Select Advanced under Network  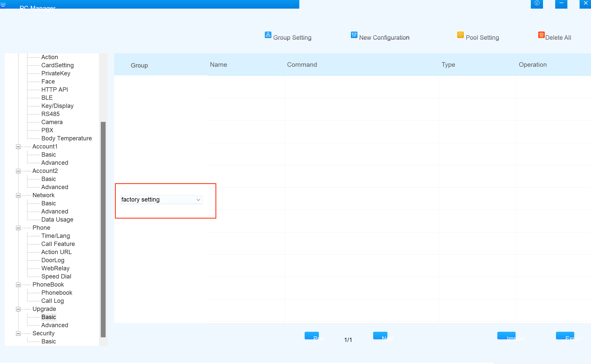(55, 211)
